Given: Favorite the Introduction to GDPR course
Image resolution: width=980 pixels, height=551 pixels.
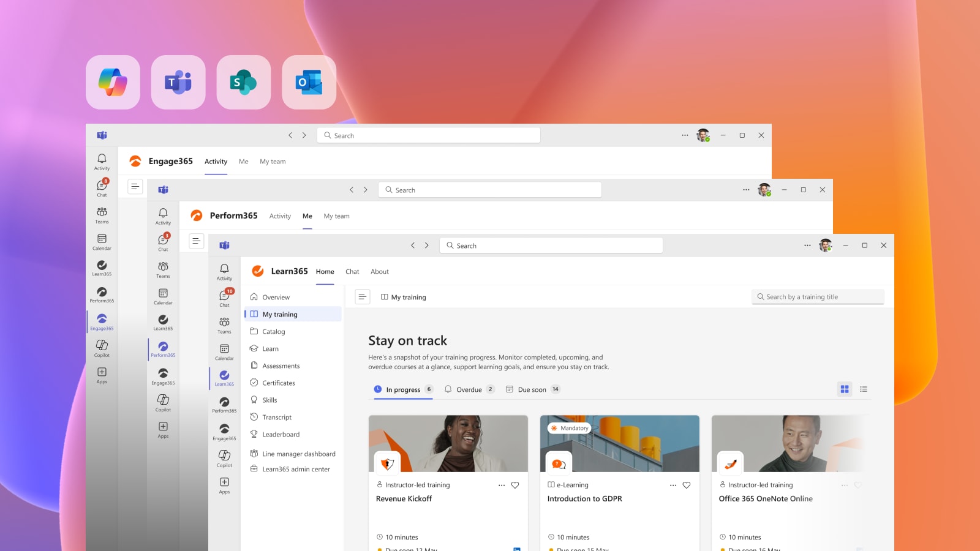Looking at the screenshot, I should [x=686, y=485].
